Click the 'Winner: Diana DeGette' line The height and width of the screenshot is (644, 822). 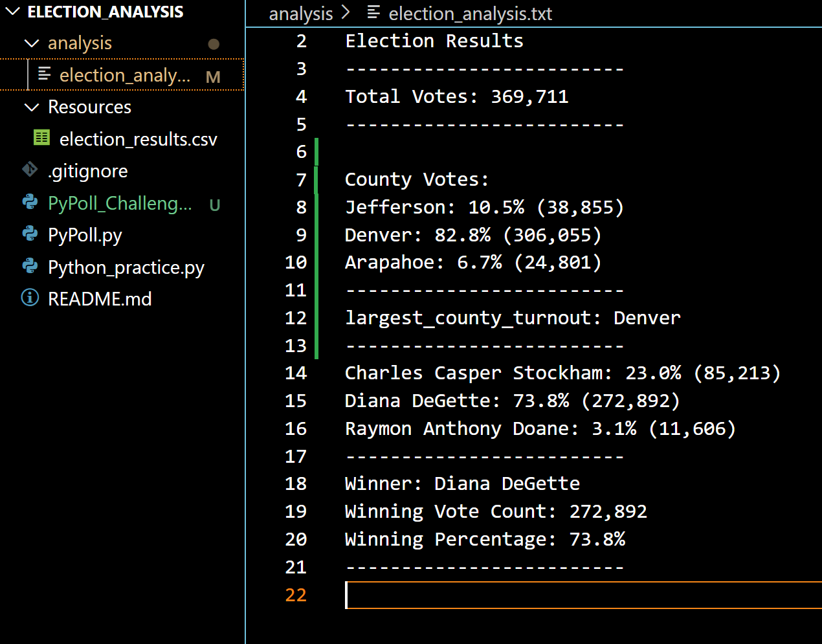pos(462,484)
